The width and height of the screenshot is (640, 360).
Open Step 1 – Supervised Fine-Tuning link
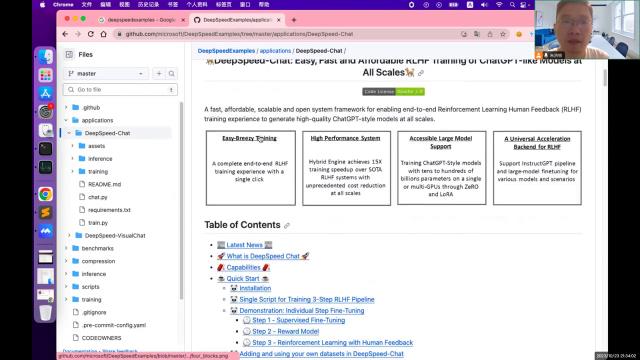click(298, 320)
